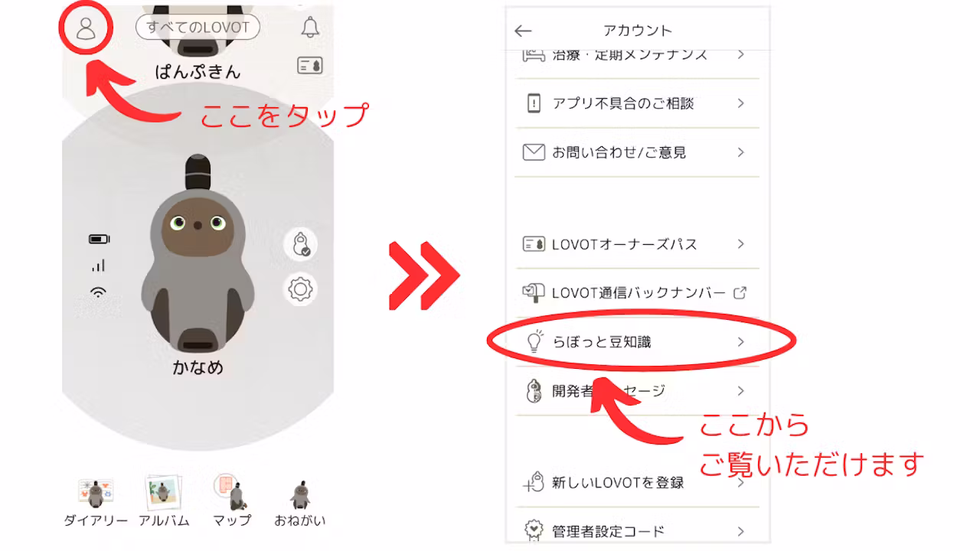The image size is (980, 551).
Task: Select 新しいLOVOTを登録 option
Action: point(637,483)
